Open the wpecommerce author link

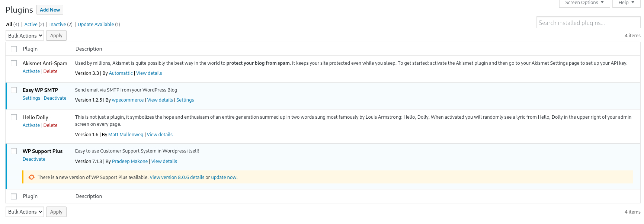pos(128,100)
